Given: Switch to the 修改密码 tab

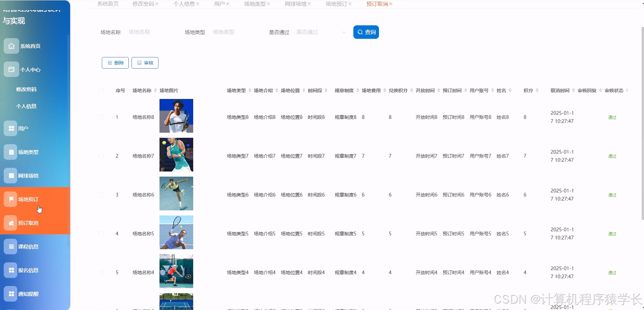Looking at the screenshot, I should pyautogui.click(x=143, y=4).
